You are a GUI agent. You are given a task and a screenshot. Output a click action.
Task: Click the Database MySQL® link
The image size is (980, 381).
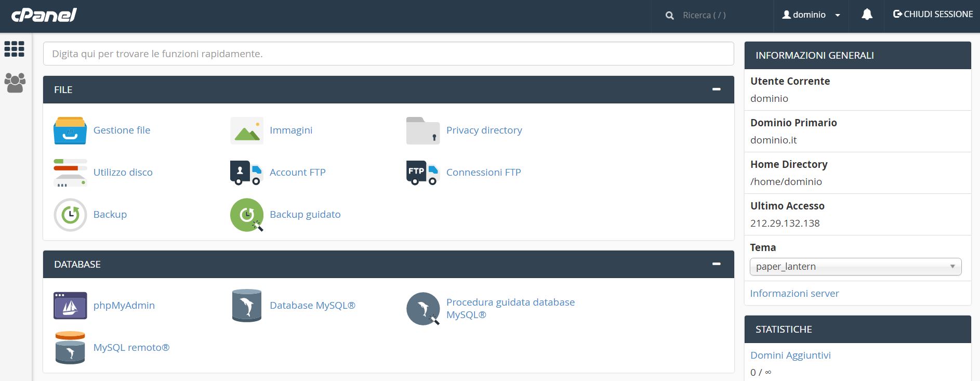[312, 306]
